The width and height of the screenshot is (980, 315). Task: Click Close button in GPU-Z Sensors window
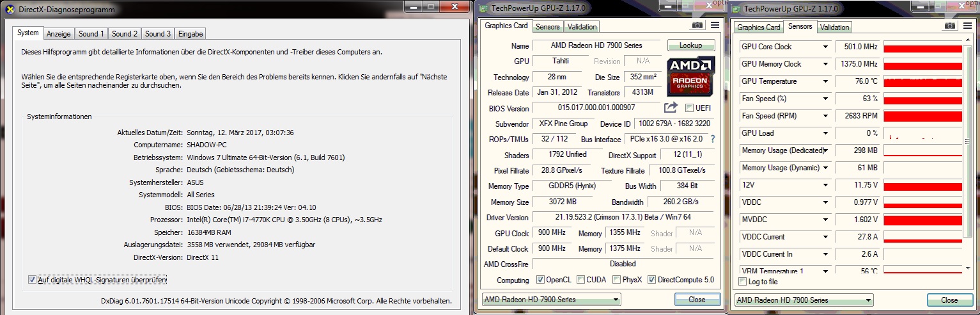tap(949, 300)
